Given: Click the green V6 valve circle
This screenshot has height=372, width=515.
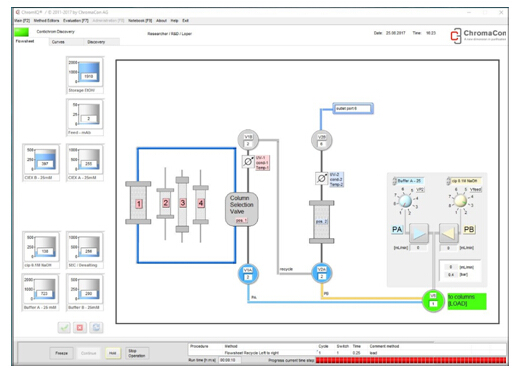Looking at the screenshot, I should 433,300.
